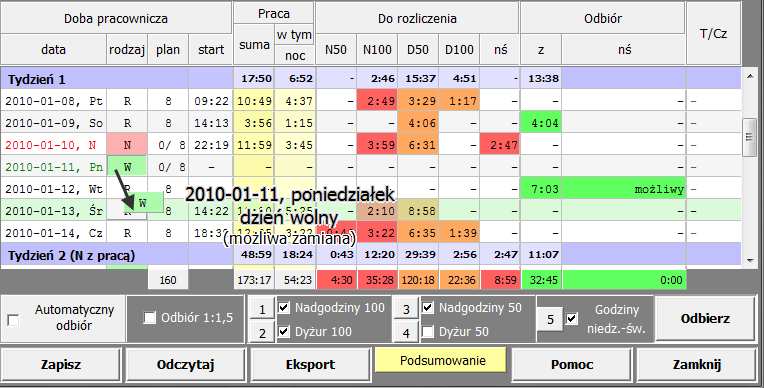Click priority button 5

[550, 319]
